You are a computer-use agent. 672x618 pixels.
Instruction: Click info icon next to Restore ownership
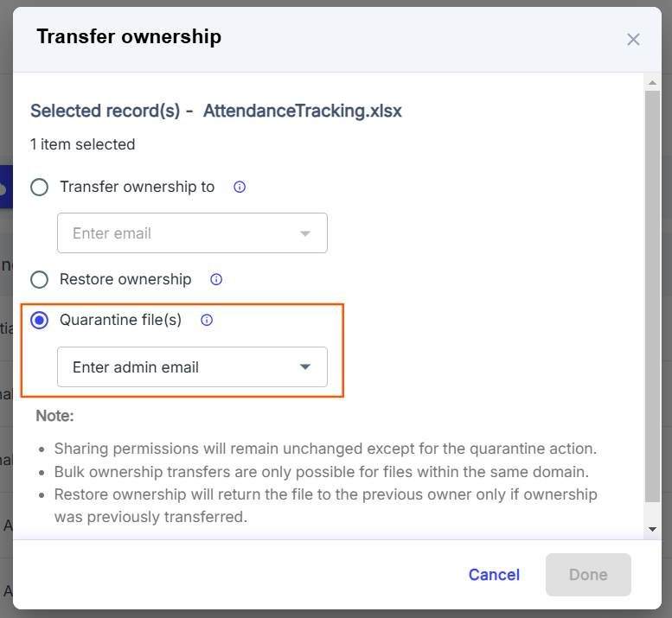(216, 280)
